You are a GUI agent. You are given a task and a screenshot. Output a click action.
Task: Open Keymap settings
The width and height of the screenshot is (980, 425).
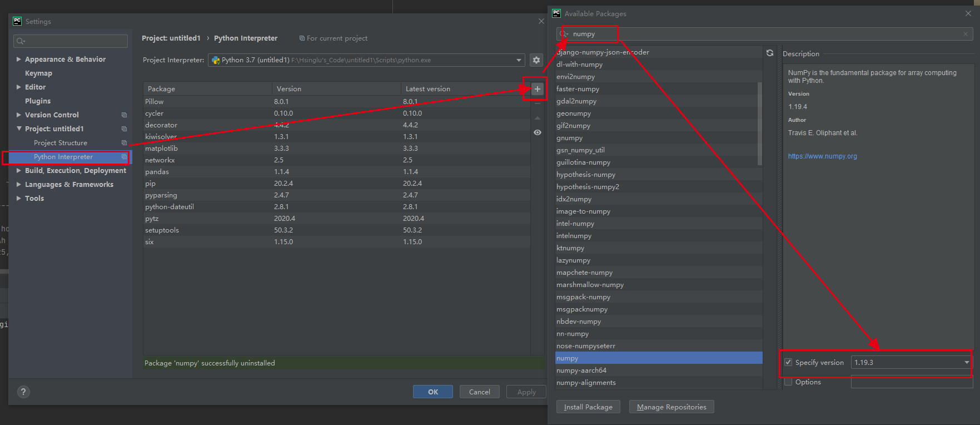click(x=38, y=73)
